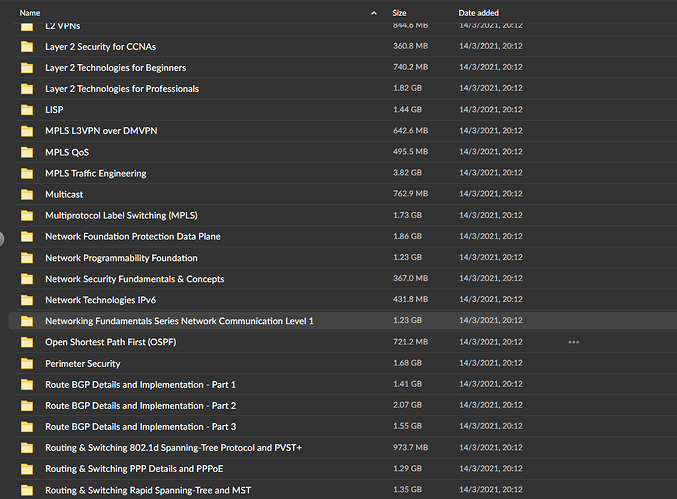
Task: Select 'Multiprotocol Label Switching (MPLS)' name
Action: [x=121, y=215]
